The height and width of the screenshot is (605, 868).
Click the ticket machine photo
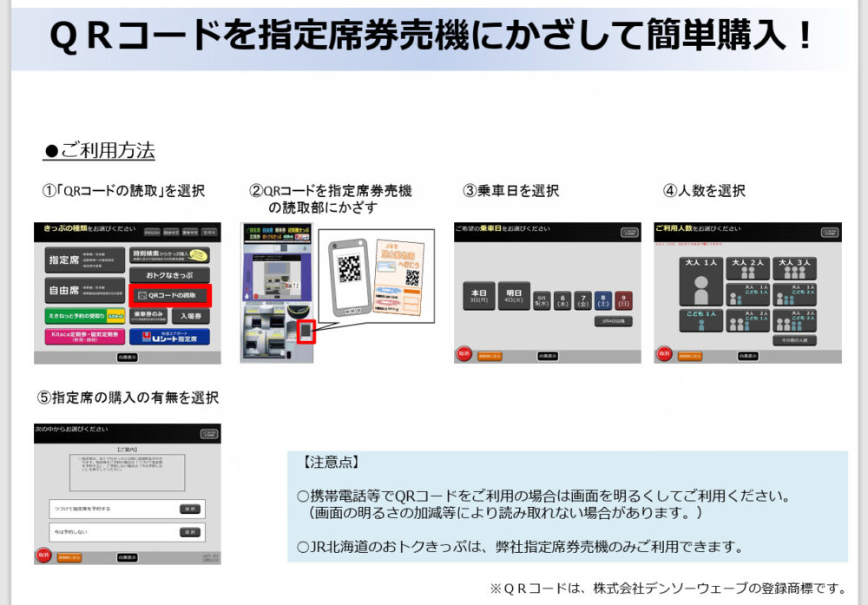click(277, 293)
